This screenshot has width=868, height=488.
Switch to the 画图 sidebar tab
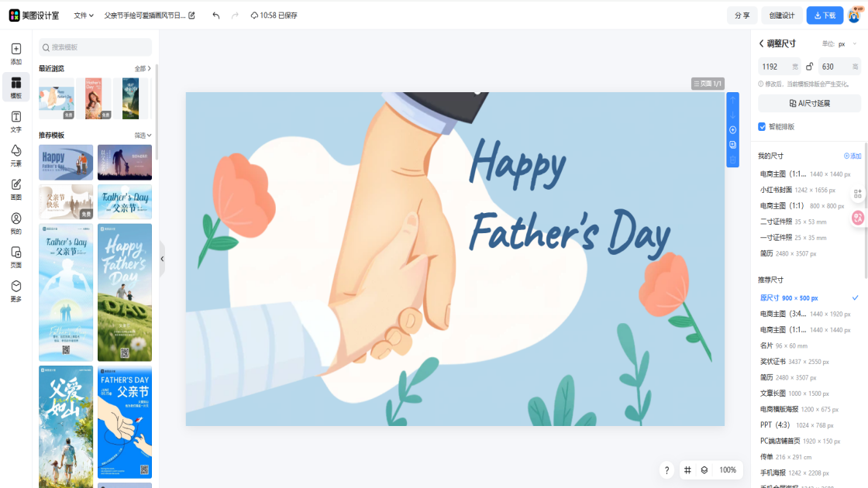pyautogui.click(x=15, y=189)
